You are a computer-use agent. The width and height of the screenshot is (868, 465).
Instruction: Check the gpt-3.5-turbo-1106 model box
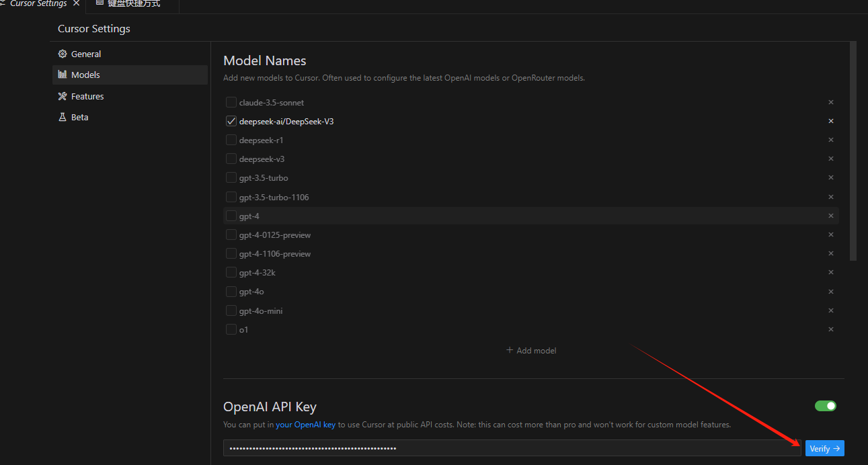tap(231, 198)
